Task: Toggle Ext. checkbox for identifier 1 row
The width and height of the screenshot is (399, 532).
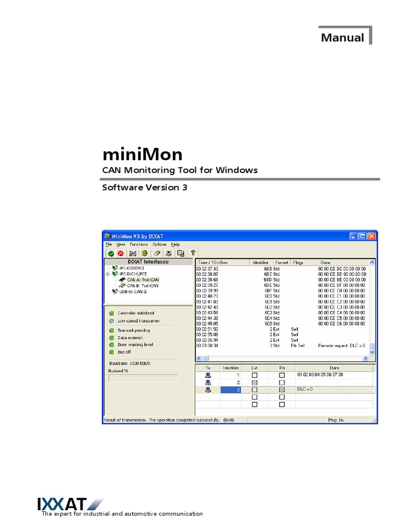Action: click(x=255, y=375)
